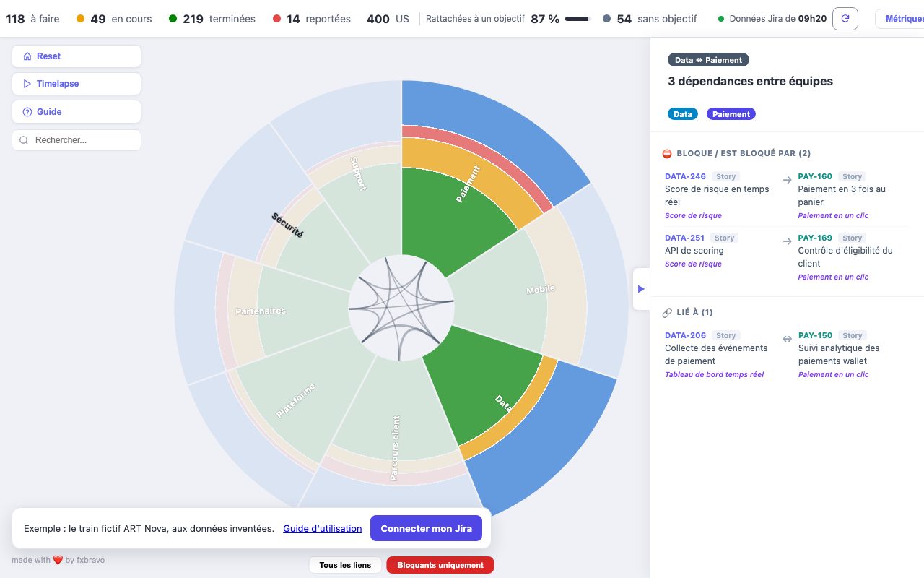Pick the Parcours client segment in the chart
The height and width of the screenshot is (578, 924).
click(395, 448)
